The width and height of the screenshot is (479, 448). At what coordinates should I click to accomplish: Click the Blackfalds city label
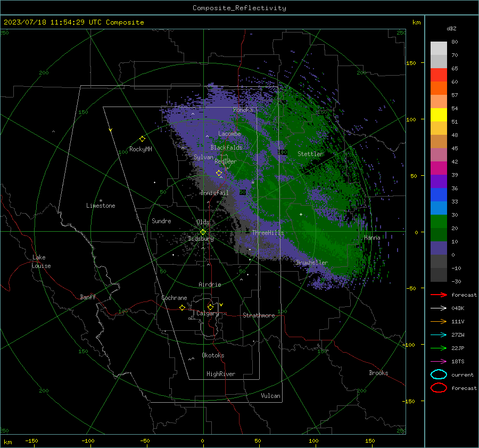tap(226, 148)
